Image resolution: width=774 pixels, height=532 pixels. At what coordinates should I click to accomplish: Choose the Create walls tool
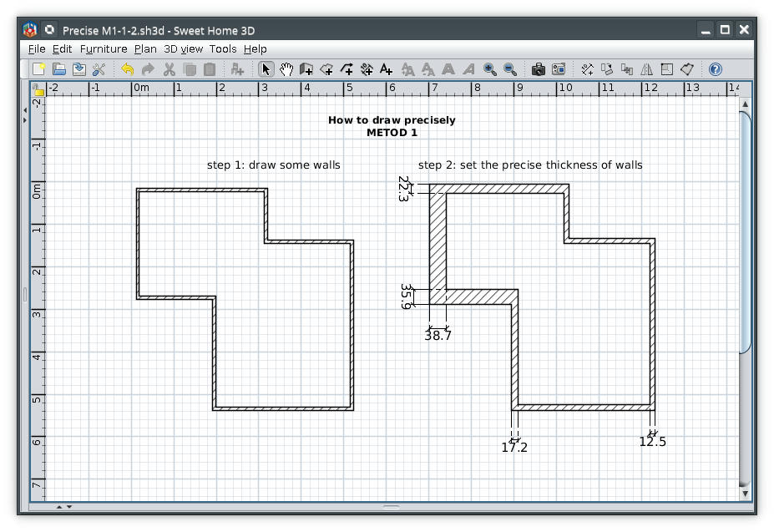[306, 69]
